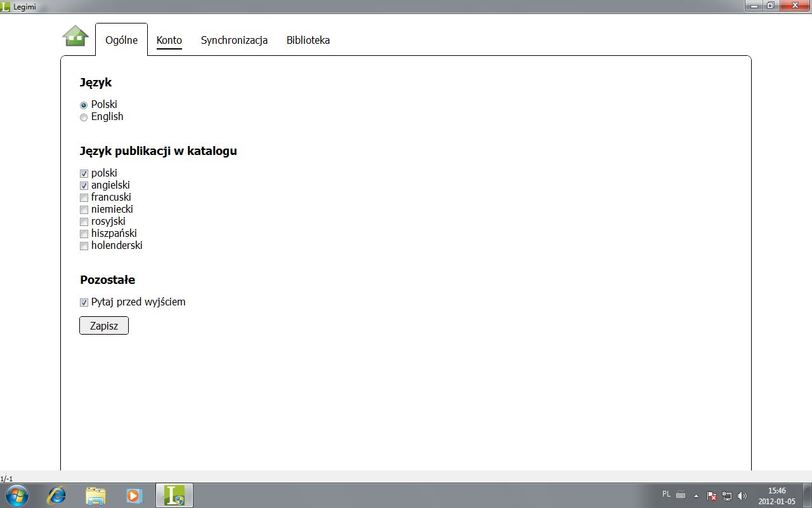The height and width of the screenshot is (508, 812).
Task: Click the 1/-1 status text
Action: point(6,478)
